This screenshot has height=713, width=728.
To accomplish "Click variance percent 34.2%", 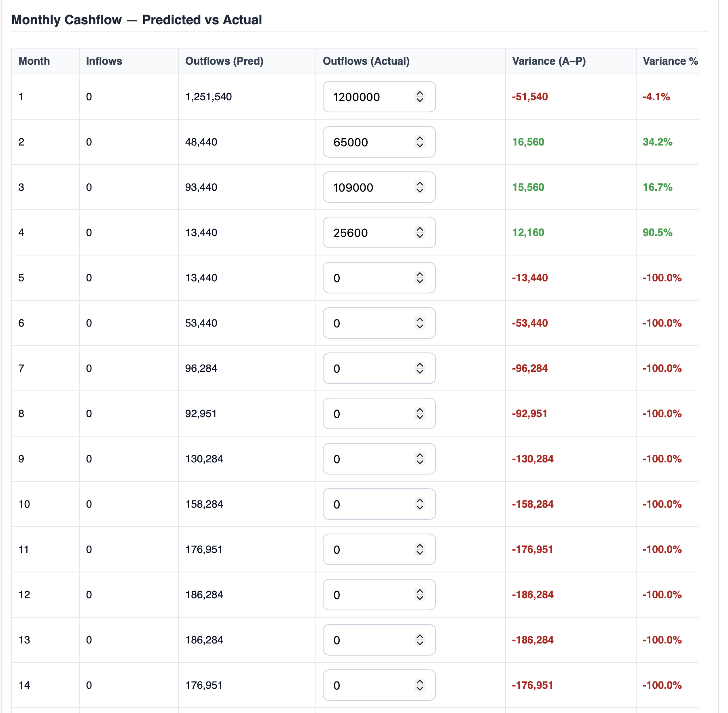I will pos(658,142).
